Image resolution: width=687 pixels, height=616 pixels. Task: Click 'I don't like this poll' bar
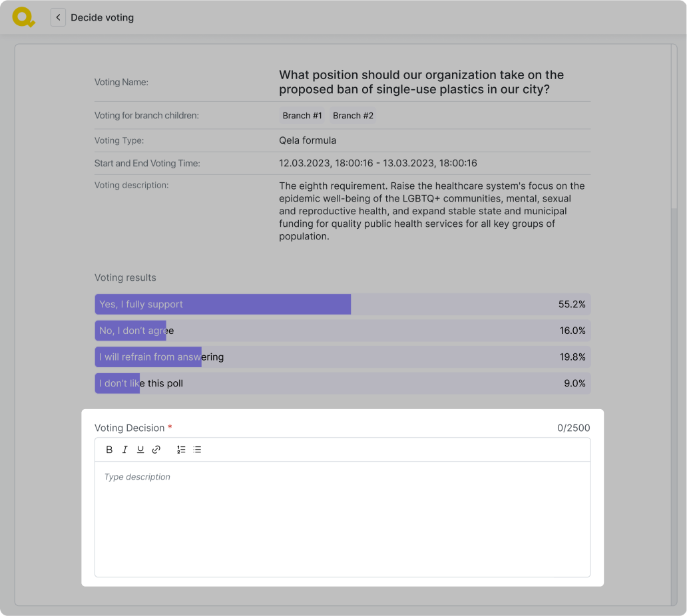click(342, 383)
